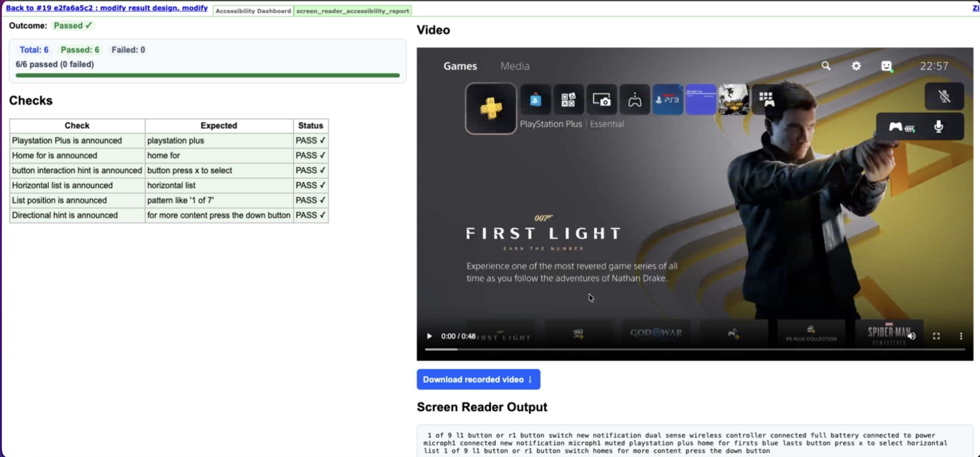The height and width of the screenshot is (457, 980).
Task: Open the Game Library grid icon
Action: [767, 99]
